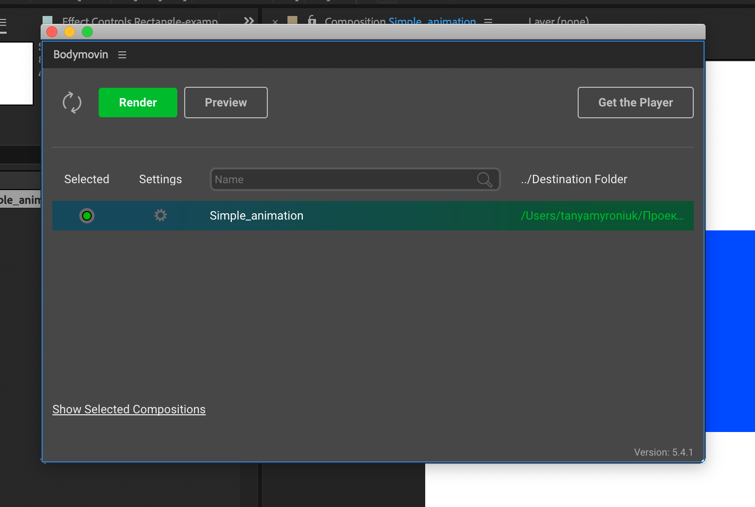Open the Bodymovin panel menu icon

coord(122,55)
